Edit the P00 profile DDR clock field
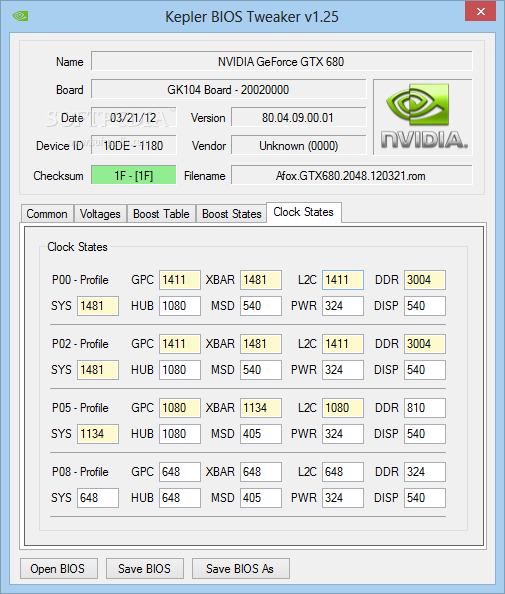505x594 pixels. tap(425, 280)
